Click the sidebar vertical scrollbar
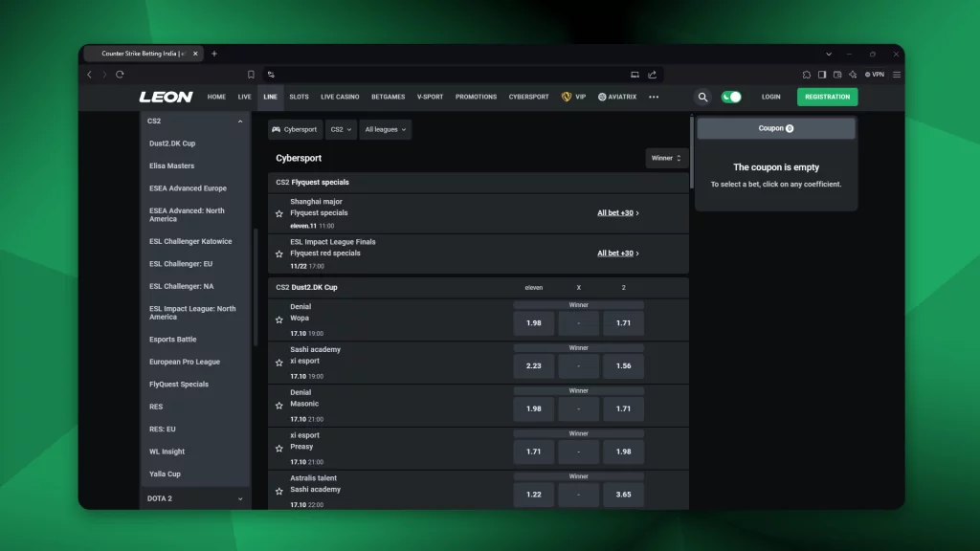 tap(255, 287)
